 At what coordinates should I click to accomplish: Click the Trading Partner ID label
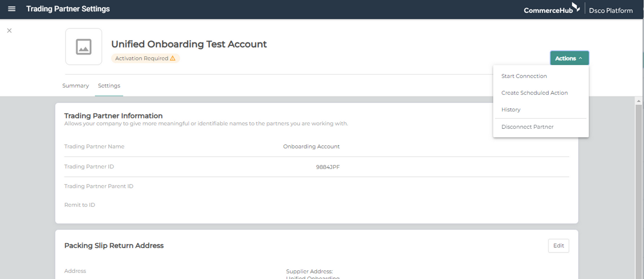[x=89, y=167]
